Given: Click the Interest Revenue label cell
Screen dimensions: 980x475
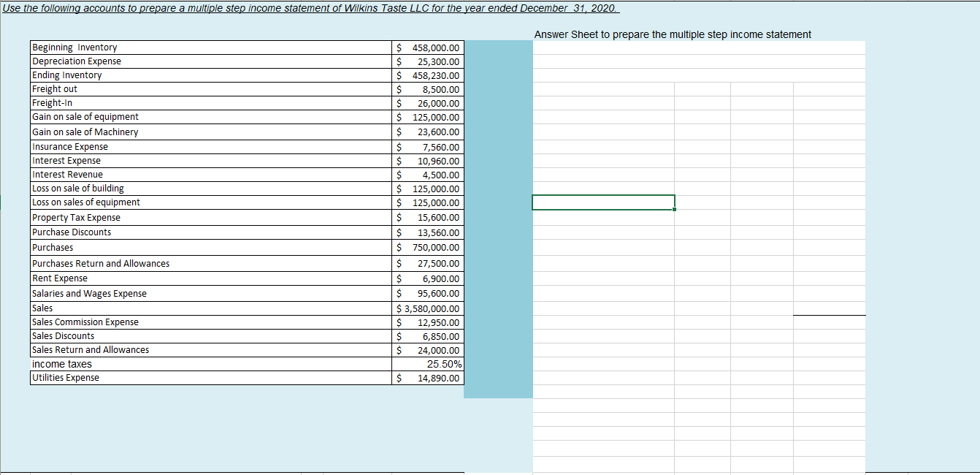Looking at the screenshot, I should coord(212,175).
